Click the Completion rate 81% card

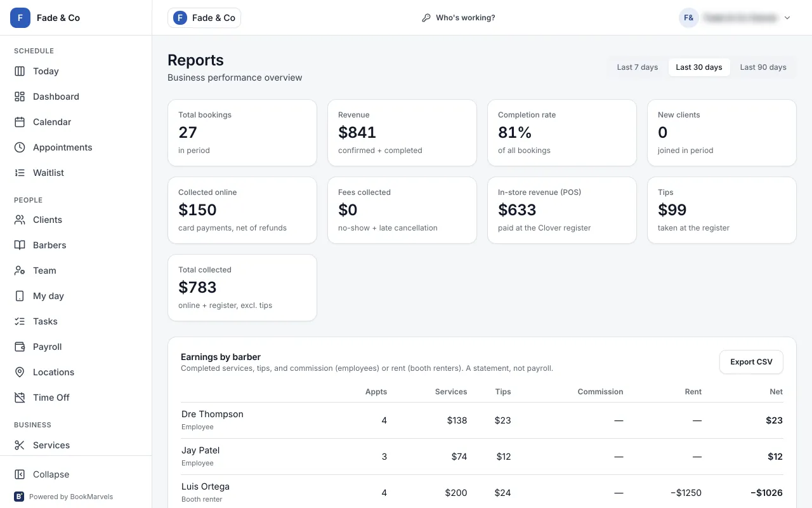point(562,133)
